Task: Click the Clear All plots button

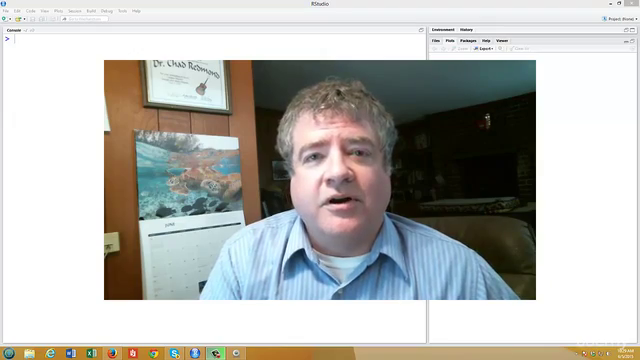Action: pos(519,49)
